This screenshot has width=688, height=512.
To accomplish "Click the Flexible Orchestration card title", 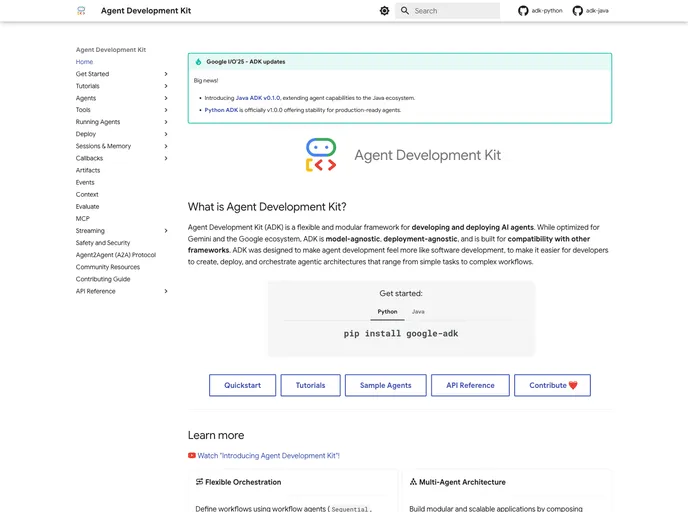I will 243,482.
